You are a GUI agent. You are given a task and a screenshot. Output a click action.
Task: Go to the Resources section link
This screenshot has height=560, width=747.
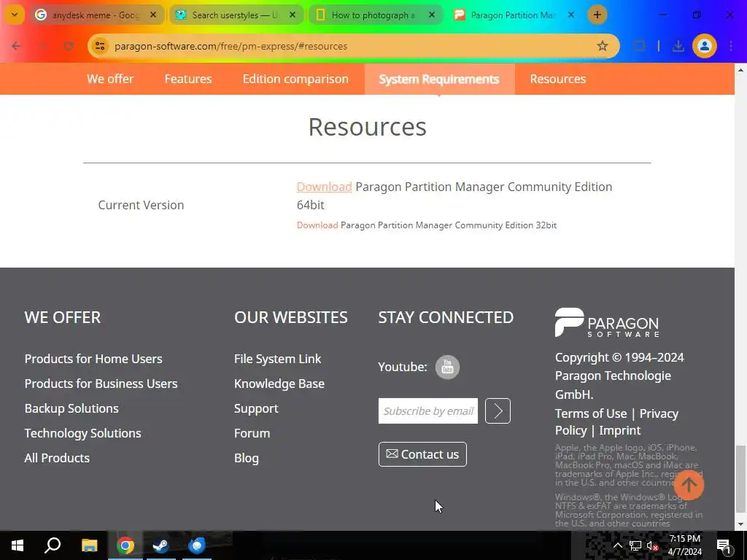pyautogui.click(x=558, y=79)
